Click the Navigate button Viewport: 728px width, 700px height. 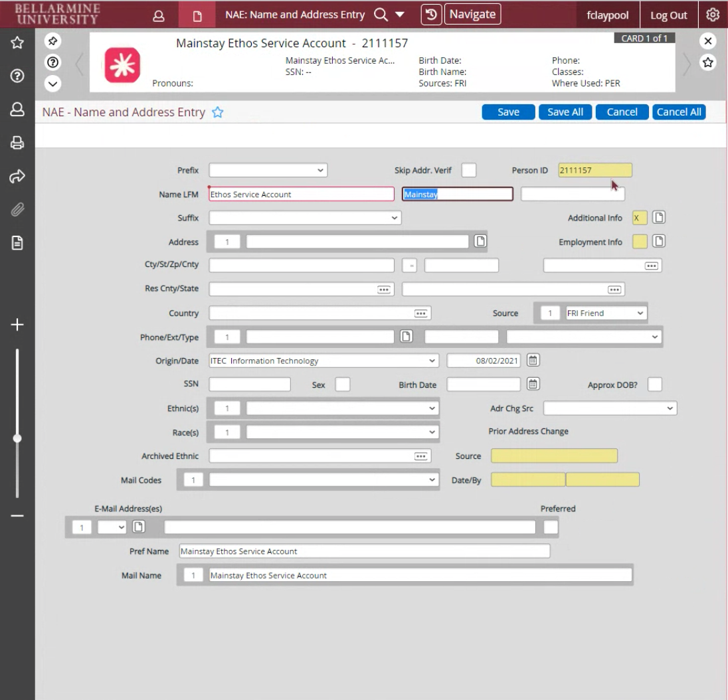(x=473, y=15)
